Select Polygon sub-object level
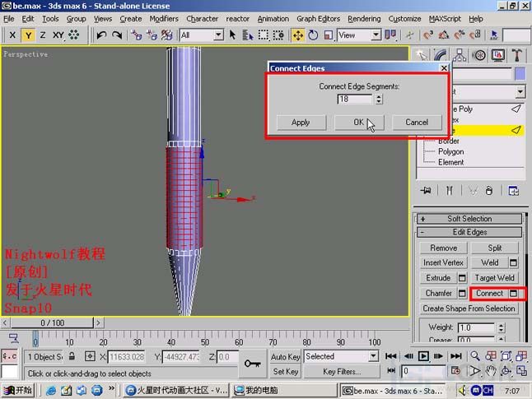Screen dimensions: 532x399 (450, 151)
